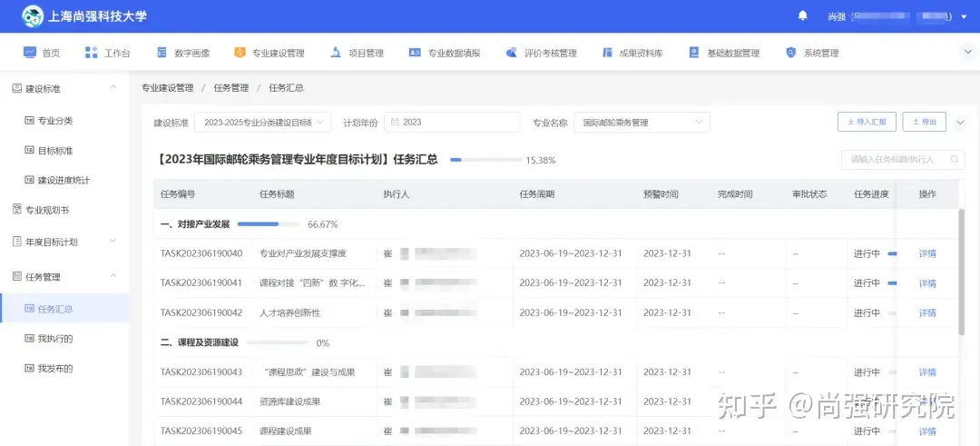Click the 系统管理 shield icon
This screenshot has height=446, width=980.
pyautogui.click(x=790, y=53)
